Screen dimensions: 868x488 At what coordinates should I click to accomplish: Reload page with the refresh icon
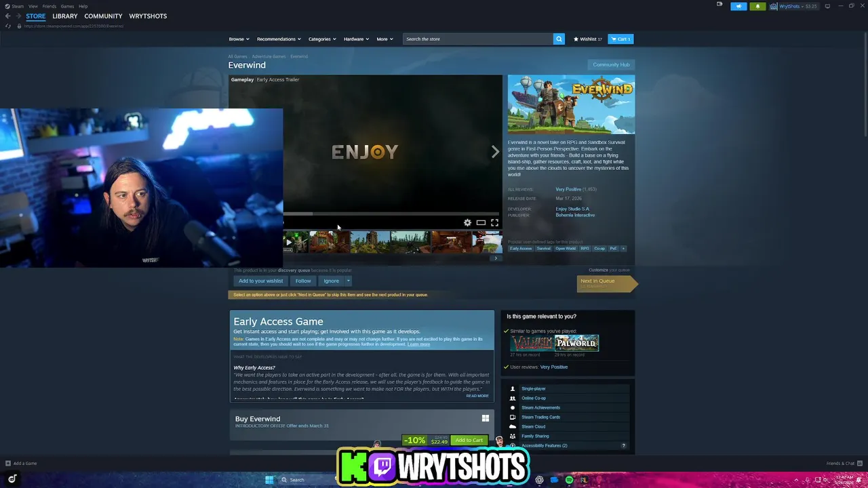click(x=8, y=26)
